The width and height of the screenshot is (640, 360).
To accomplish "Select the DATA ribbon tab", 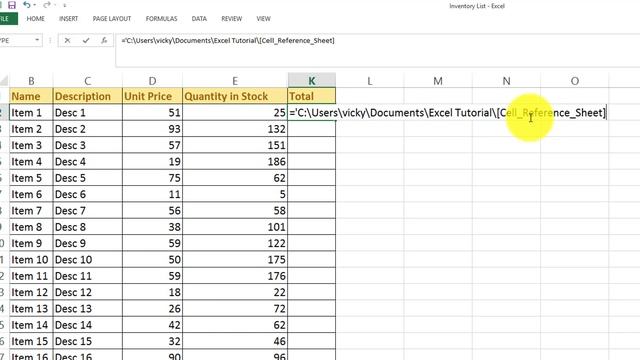I will [x=199, y=19].
